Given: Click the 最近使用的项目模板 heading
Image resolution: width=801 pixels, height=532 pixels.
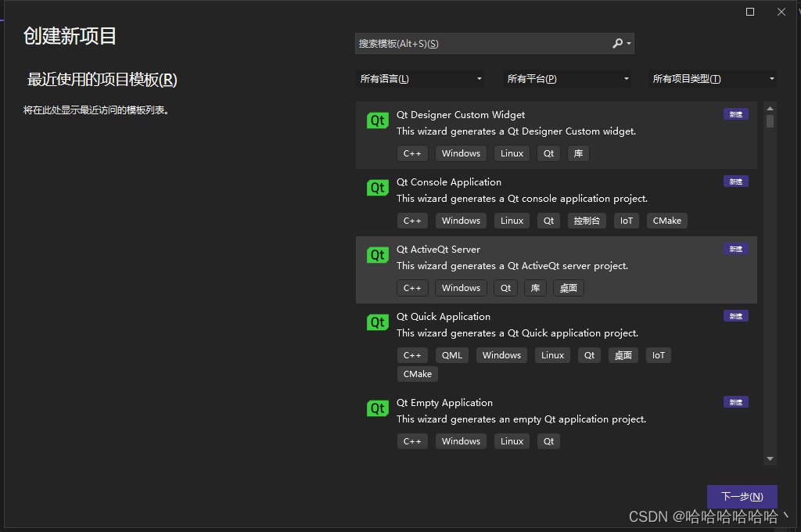Looking at the screenshot, I should 102,80.
